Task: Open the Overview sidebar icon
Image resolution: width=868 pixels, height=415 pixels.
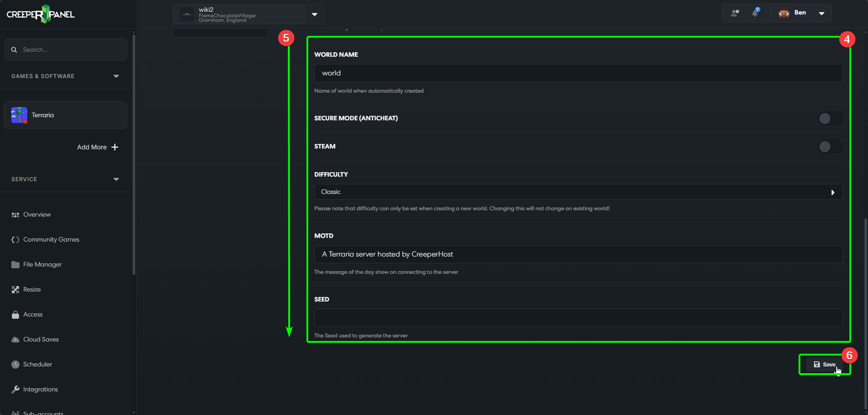Action: point(15,214)
